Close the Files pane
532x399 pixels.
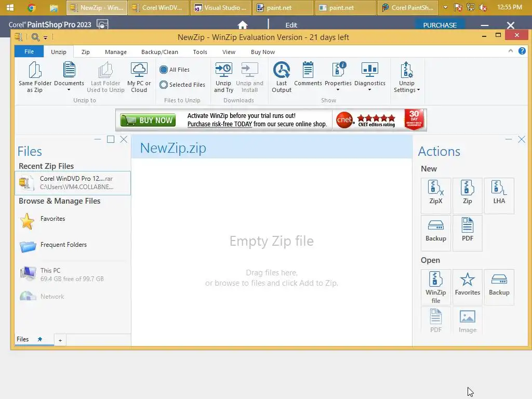point(124,139)
